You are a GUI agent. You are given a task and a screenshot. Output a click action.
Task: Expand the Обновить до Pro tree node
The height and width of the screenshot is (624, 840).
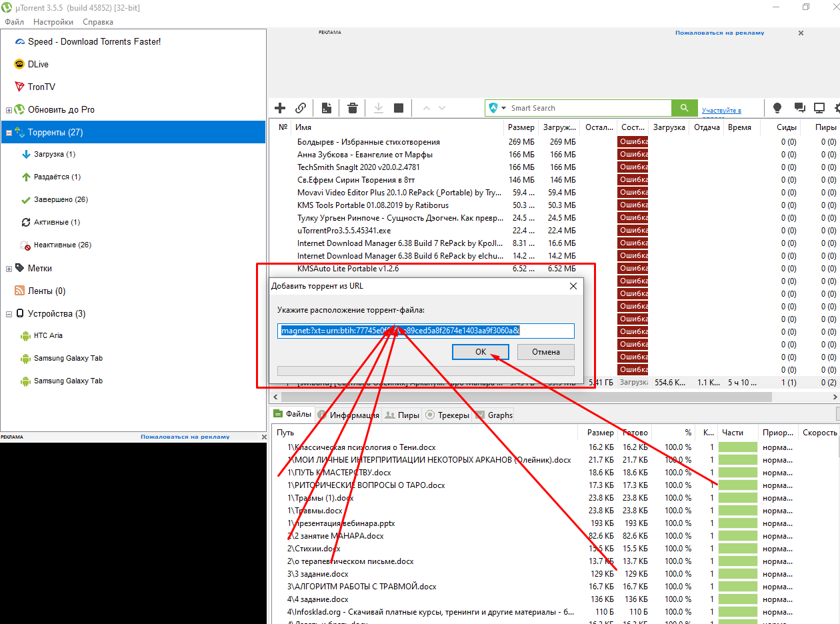tap(9, 110)
